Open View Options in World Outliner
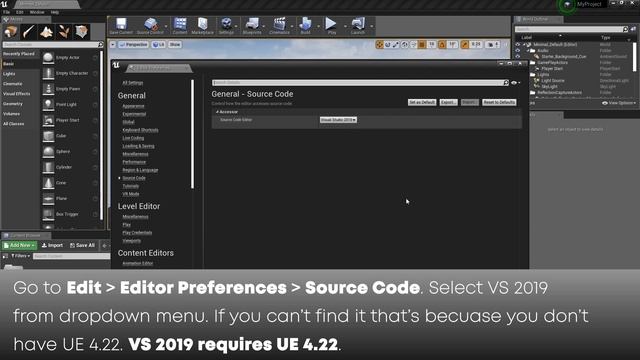This screenshot has height=360, width=640. click(618, 103)
